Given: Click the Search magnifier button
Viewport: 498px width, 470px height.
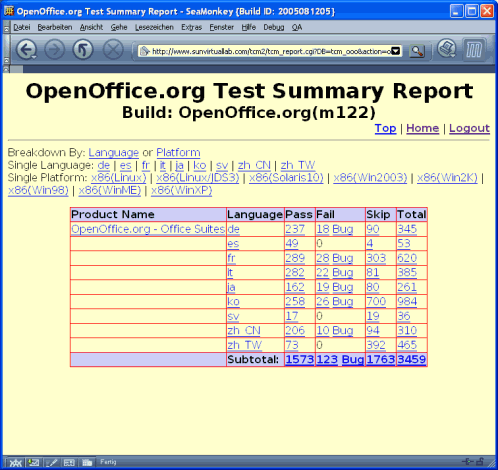Looking at the screenshot, I should pos(417,51).
